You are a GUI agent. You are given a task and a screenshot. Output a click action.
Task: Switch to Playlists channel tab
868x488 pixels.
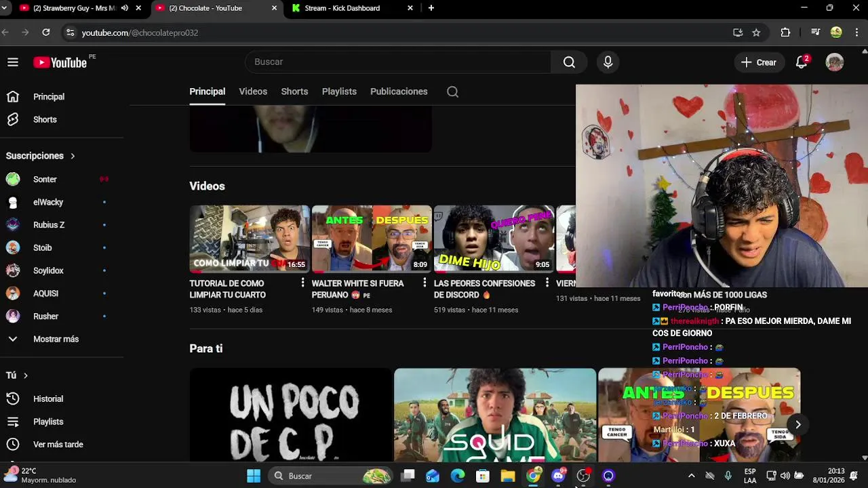pos(339,91)
